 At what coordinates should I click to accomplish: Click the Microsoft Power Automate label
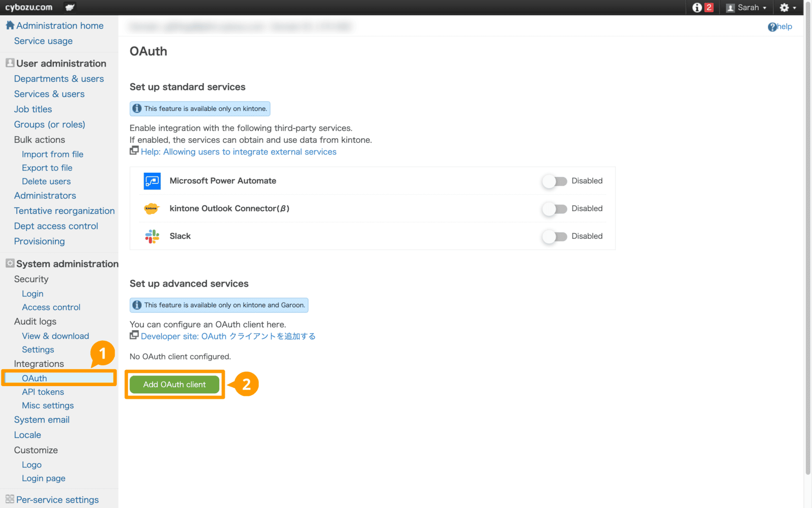pyautogui.click(x=223, y=181)
